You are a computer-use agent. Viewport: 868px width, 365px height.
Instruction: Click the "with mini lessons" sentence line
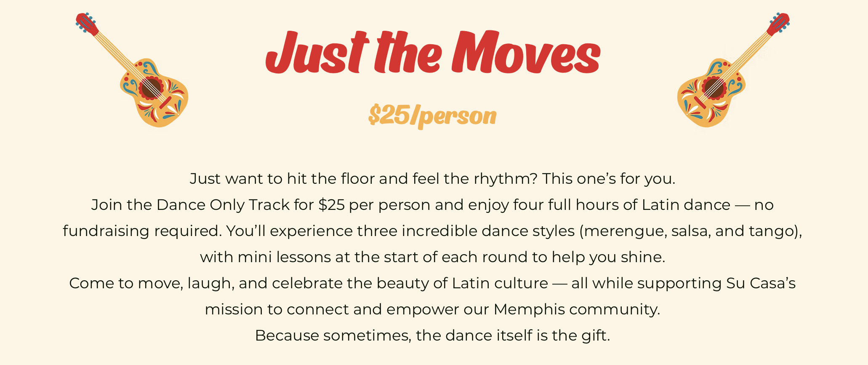[433, 257]
